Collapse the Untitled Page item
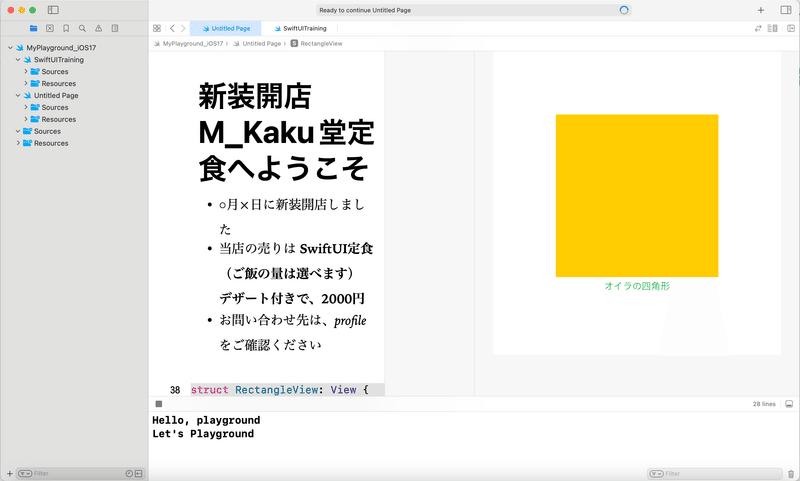The width and height of the screenshot is (800, 481). point(18,95)
